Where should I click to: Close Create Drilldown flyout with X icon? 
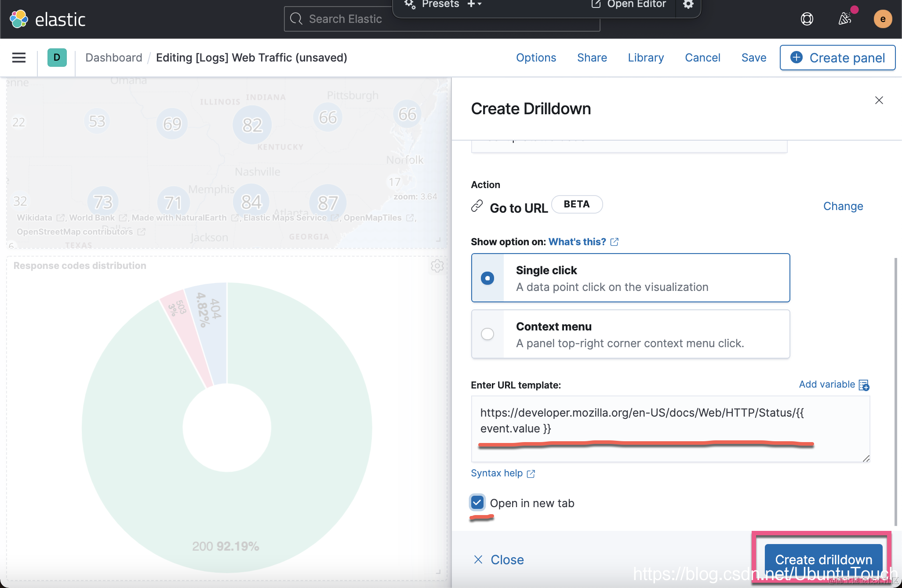point(879,100)
